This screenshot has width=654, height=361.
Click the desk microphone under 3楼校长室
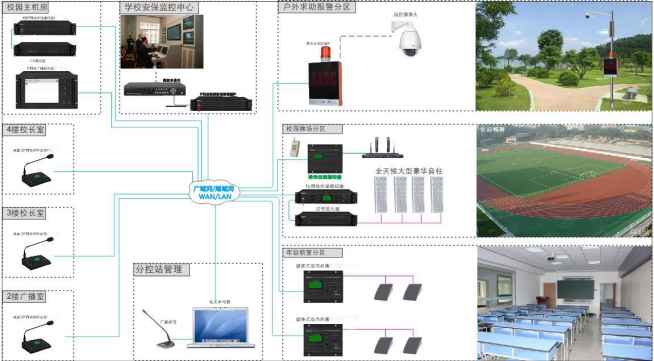coord(38,253)
